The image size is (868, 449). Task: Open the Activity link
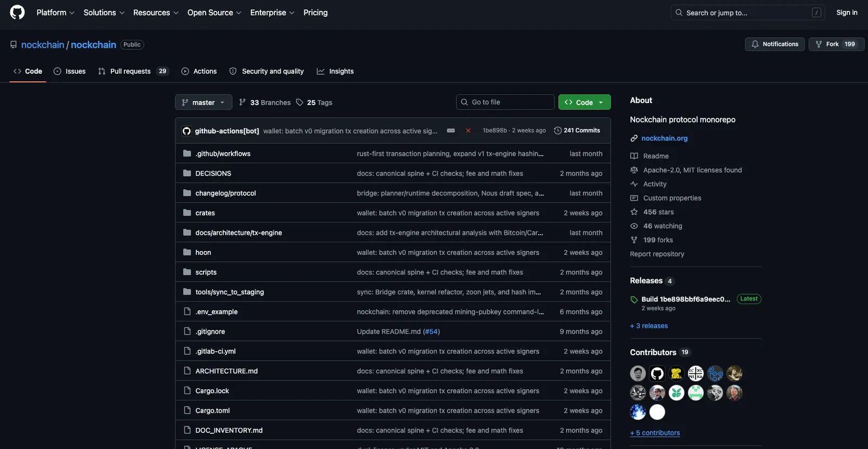[654, 184]
